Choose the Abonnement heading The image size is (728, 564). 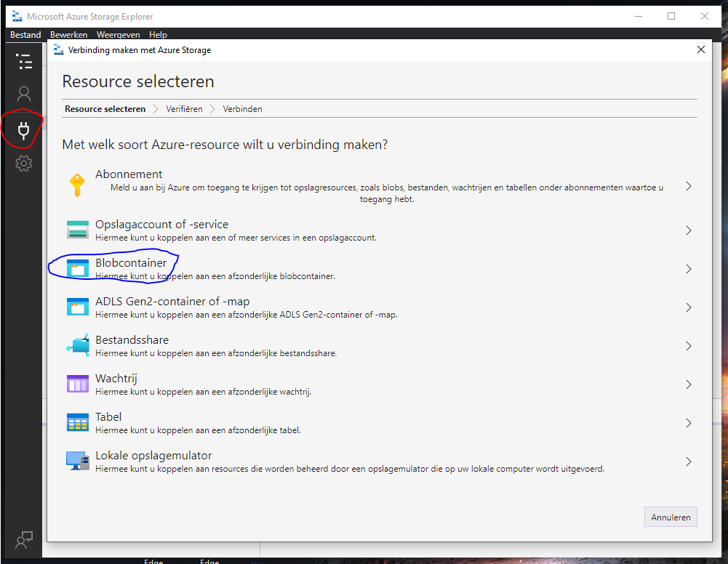click(129, 174)
